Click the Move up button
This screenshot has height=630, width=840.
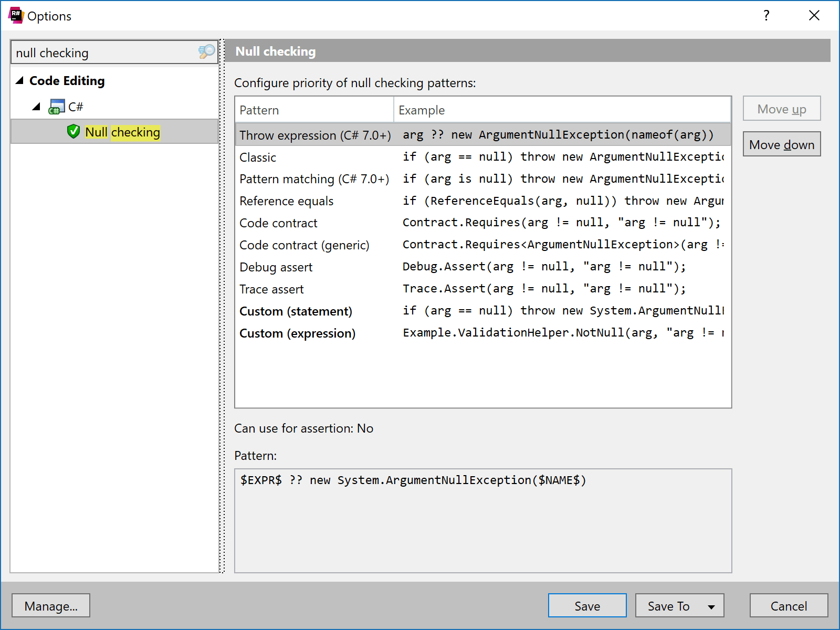781,109
